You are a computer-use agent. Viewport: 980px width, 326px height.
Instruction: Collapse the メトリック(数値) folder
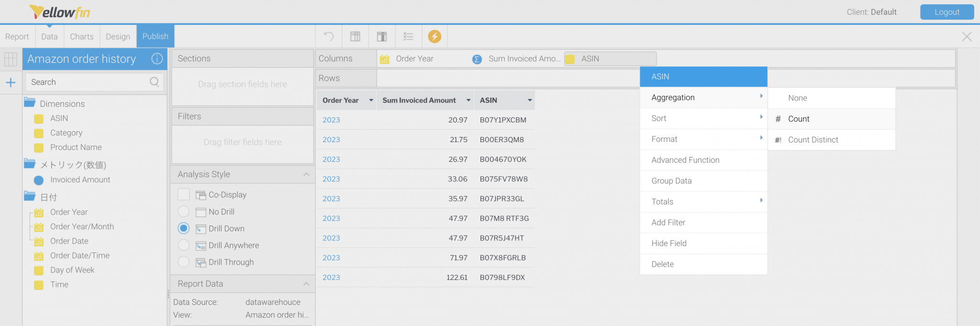(30, 164)
